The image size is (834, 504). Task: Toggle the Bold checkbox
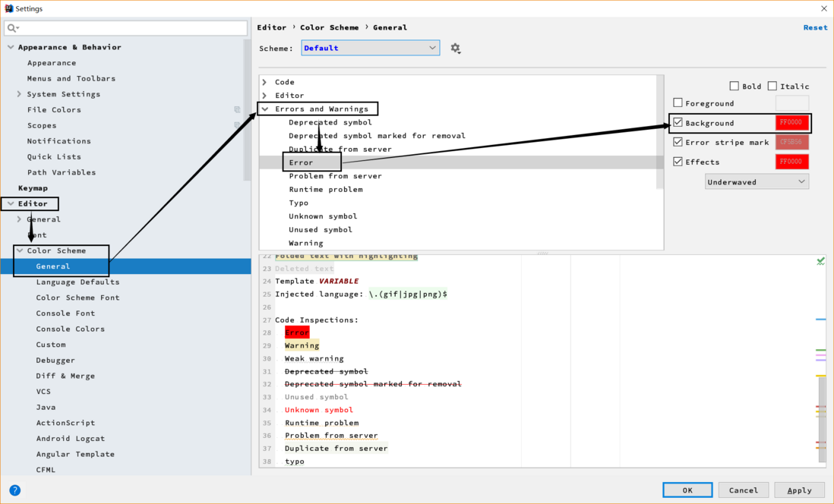tap(734, 86)
